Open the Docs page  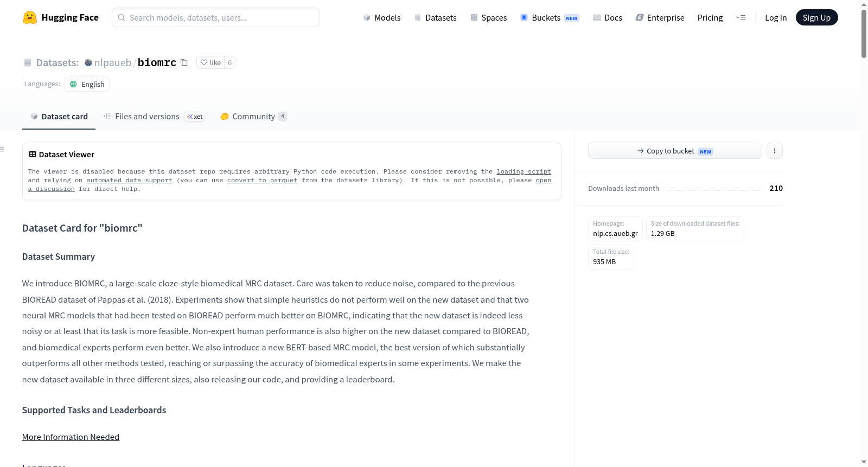pos(607,17)
